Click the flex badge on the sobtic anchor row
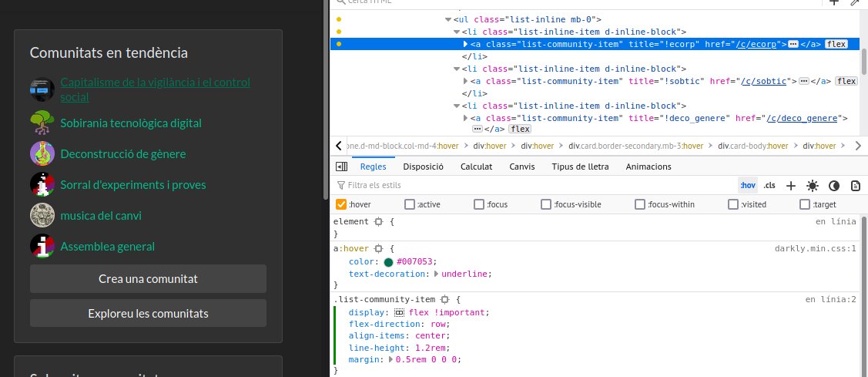 coord(846,82)
